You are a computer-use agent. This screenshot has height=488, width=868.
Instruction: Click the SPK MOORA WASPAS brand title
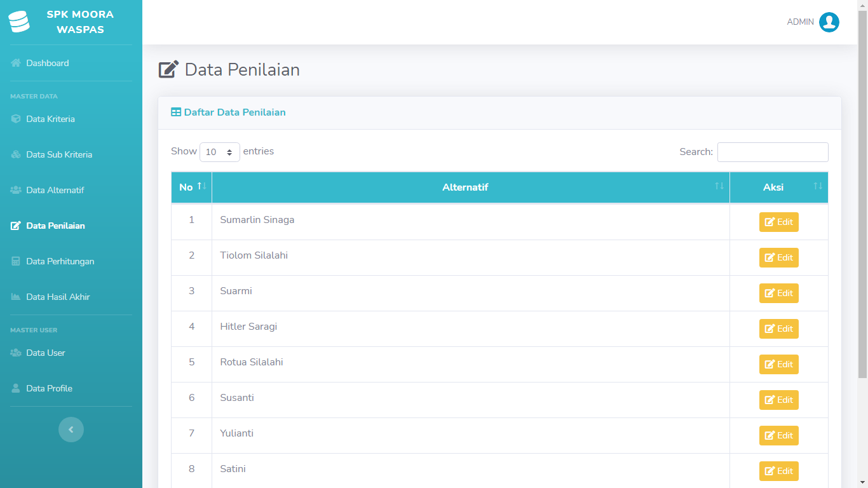coord(80,22)
